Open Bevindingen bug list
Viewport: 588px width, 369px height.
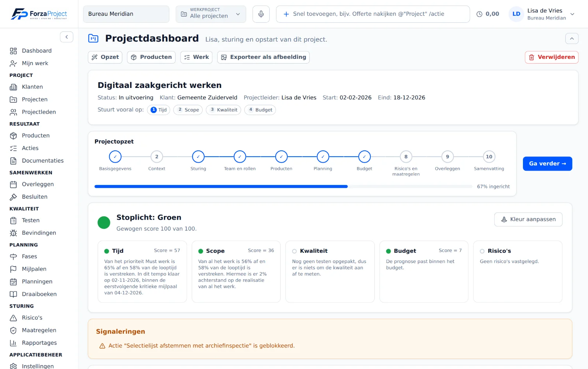(39, 233)
